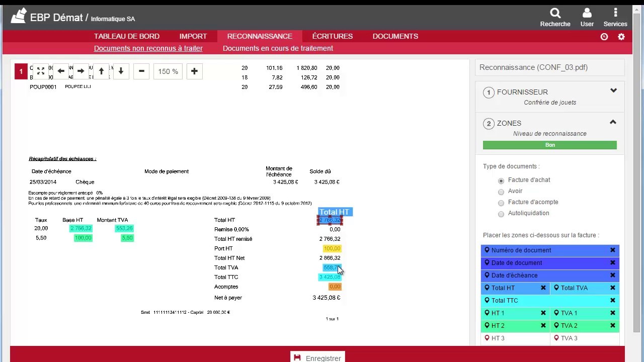
Task: Move document view up with arrow
Action: coord(101,71)
